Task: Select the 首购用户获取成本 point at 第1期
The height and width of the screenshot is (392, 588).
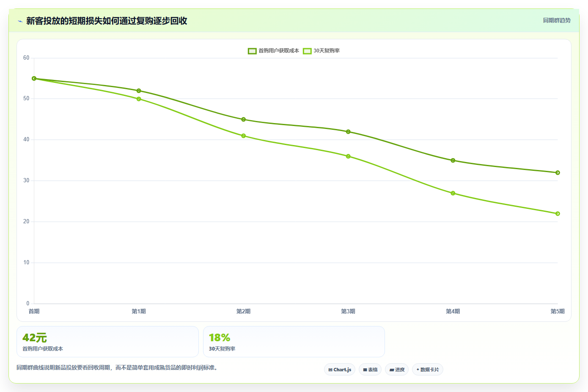Action: point(139,91)
